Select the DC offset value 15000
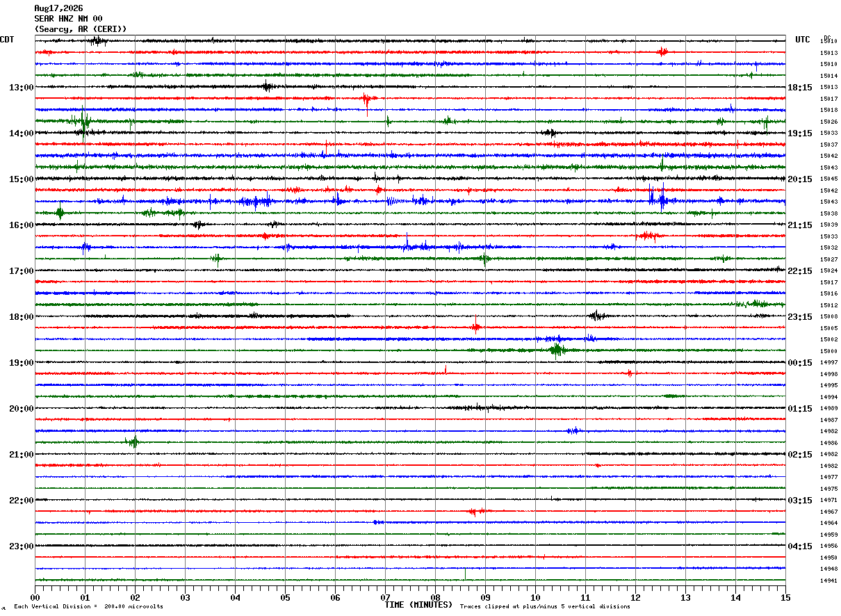Viewport: 841px width, 616px height. [x=828, y=351]
